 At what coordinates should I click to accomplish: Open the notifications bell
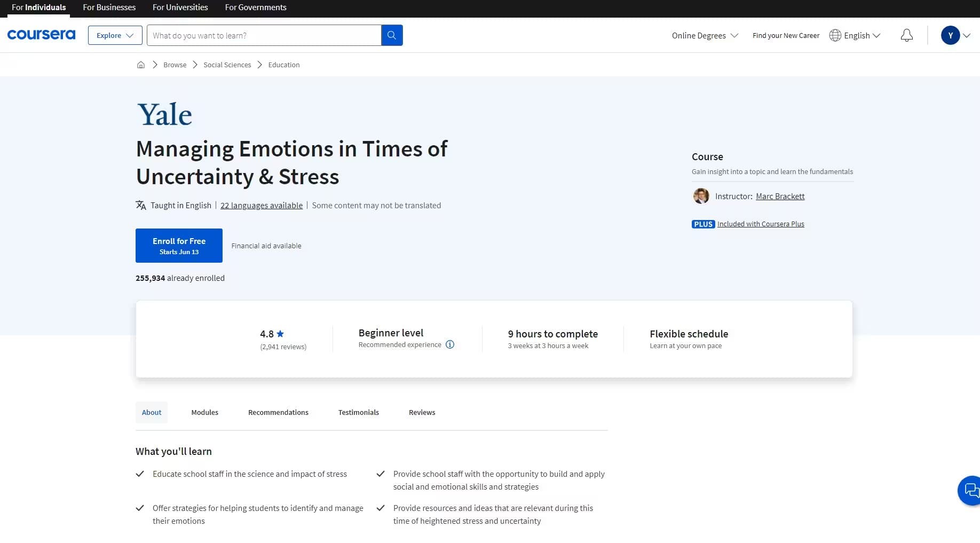(x=906, y=35)
